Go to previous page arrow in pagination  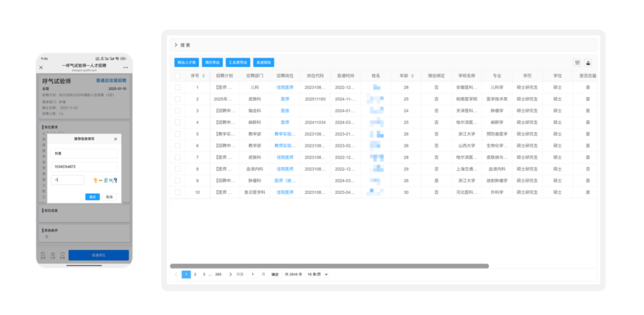pos(176,274)
